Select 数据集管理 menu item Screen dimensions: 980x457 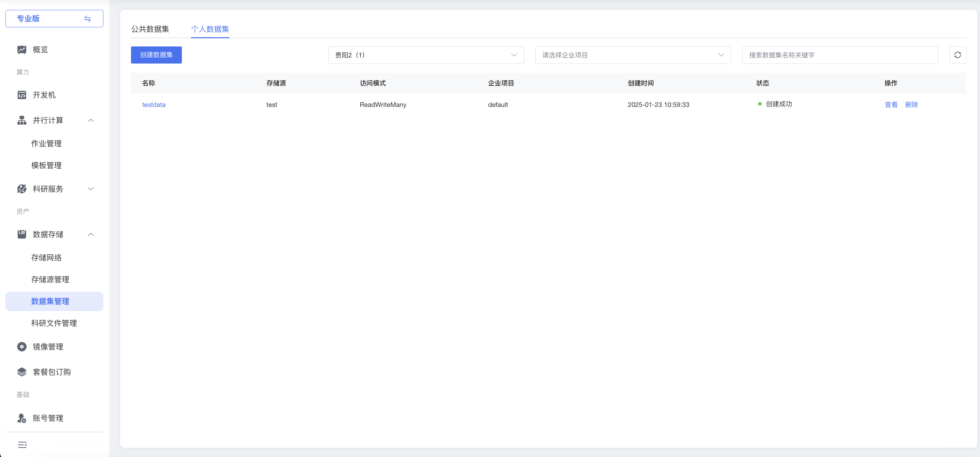coord(54,301)
